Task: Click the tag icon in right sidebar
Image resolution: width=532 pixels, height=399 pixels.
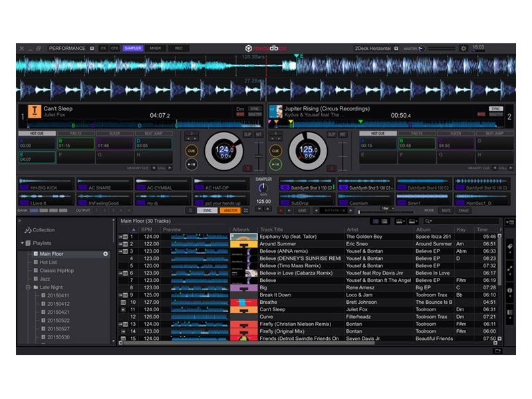Action: (510, 247)
